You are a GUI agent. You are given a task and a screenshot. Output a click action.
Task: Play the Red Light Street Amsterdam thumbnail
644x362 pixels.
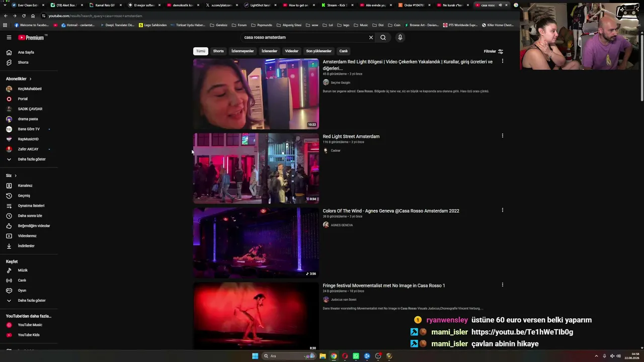[256, 168]
